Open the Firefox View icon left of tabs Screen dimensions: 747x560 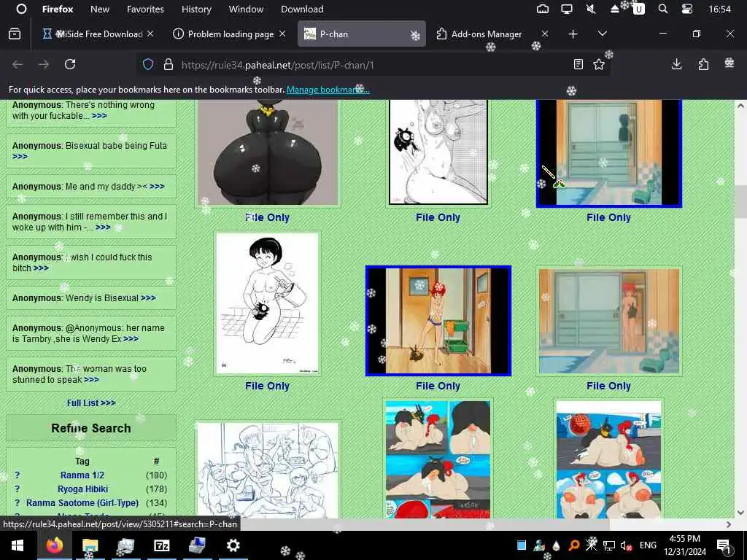pos(15,34)
